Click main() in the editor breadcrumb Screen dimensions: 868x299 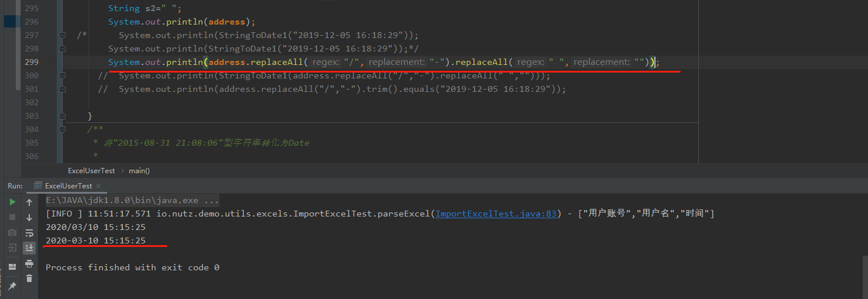139,171
